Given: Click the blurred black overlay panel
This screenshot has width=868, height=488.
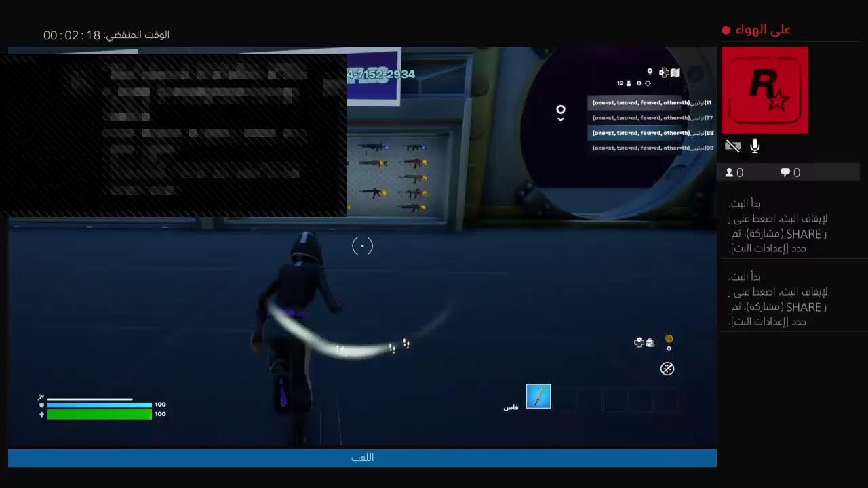Looking at the screenshot, I should 174,136.
